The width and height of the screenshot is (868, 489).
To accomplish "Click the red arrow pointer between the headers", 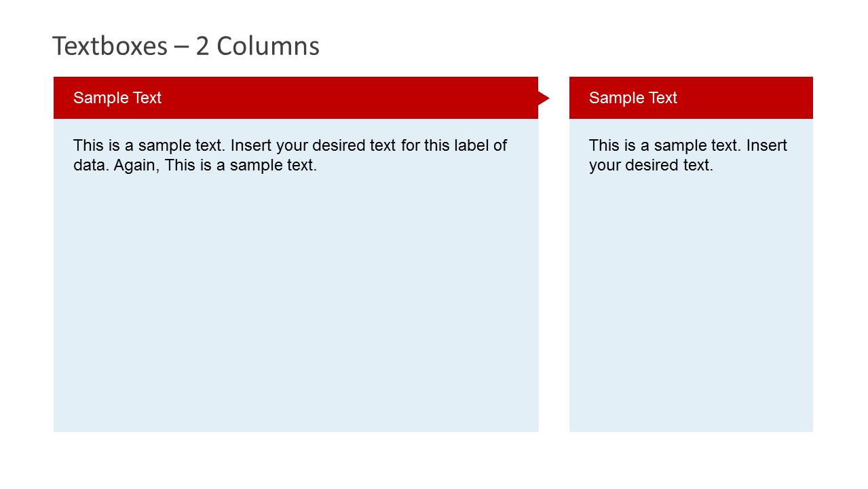I will (544, 98).
